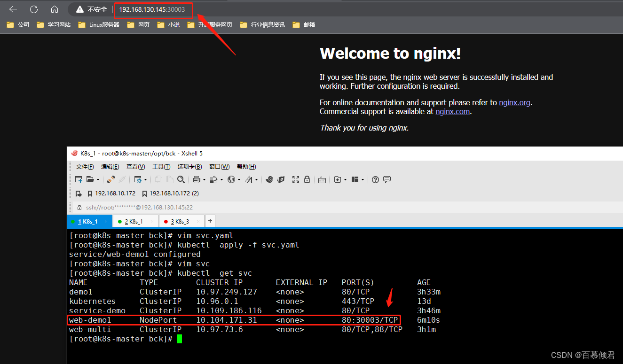Click the Paste clipboard icon in Xshell
Screen dimensions: 623x364
[170, 179]
